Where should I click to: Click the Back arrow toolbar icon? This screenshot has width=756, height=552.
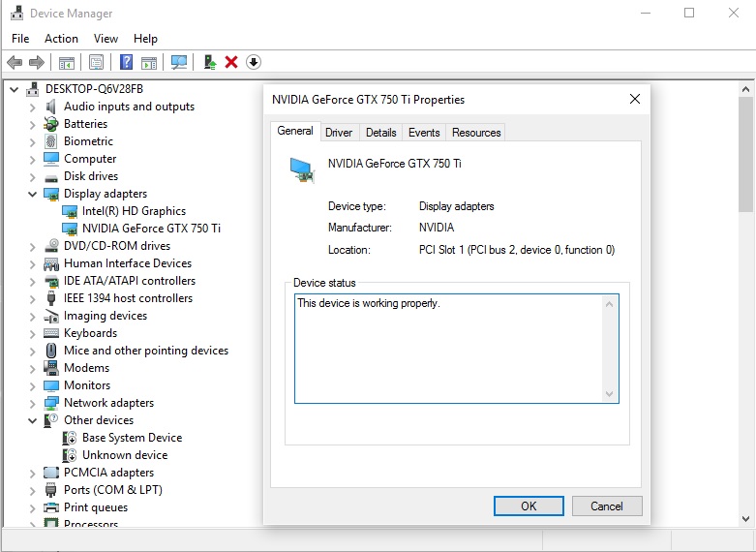coord(15,62)
